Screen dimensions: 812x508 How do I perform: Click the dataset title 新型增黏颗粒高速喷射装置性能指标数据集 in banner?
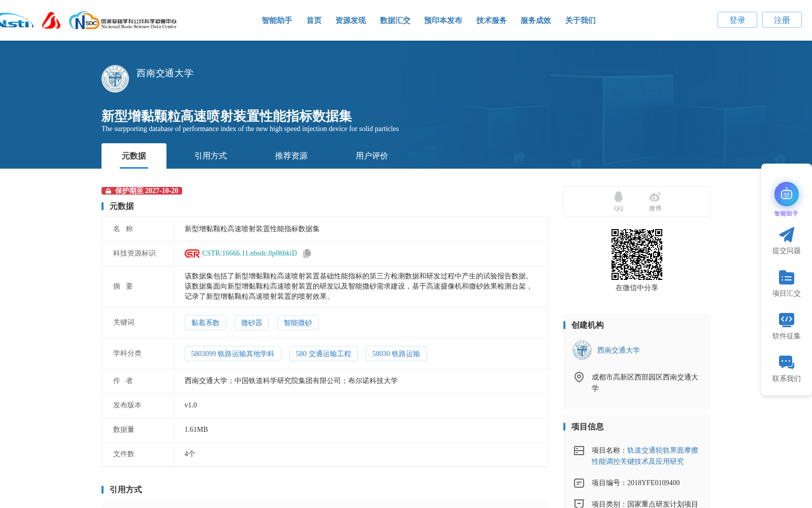click(x=227, y=116)
